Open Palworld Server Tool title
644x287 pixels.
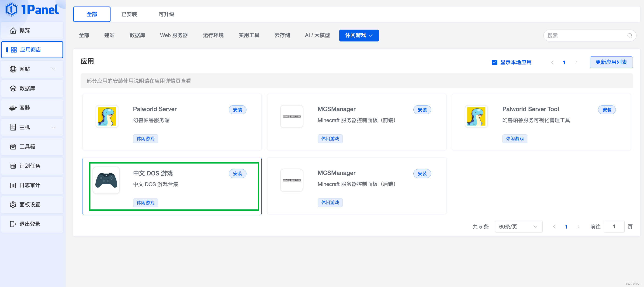530,109
